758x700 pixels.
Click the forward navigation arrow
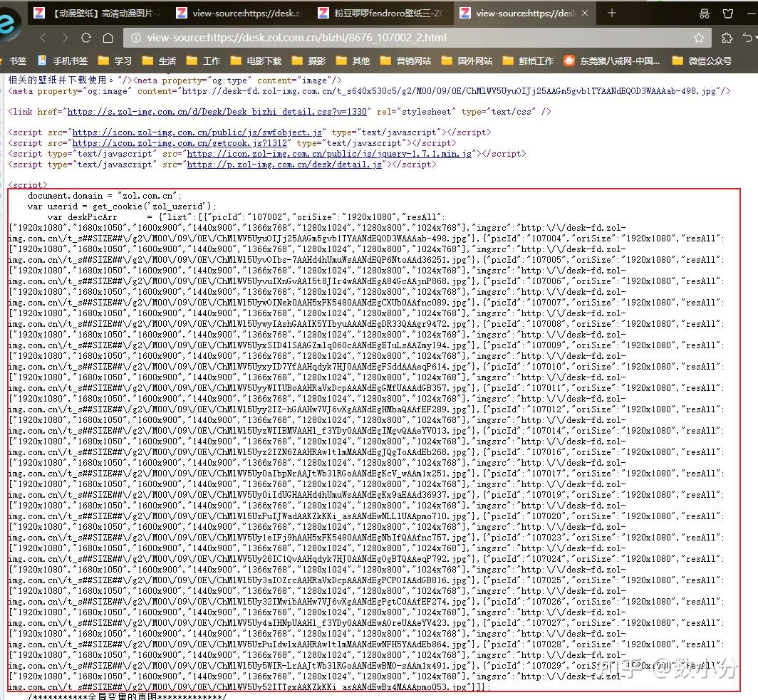tap(65, 36)
